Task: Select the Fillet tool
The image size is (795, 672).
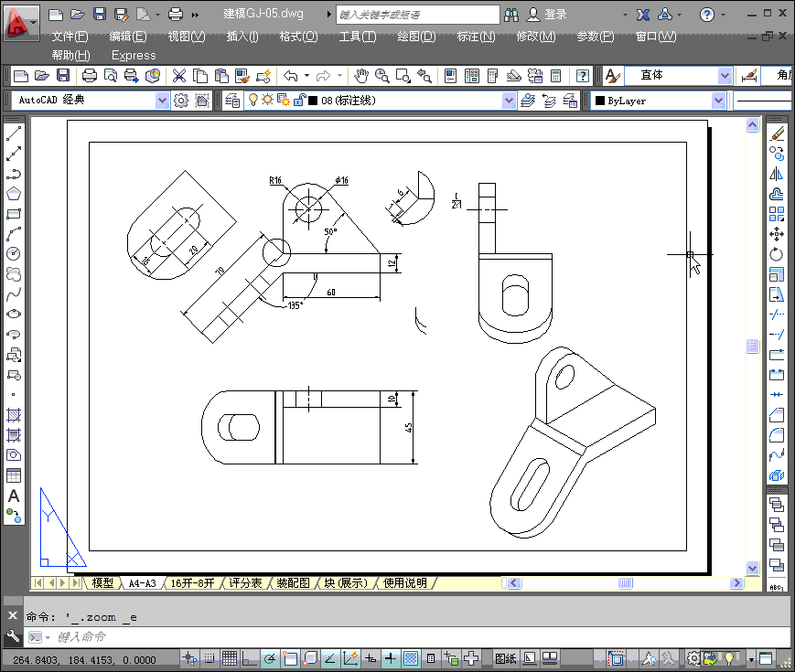Action: tap(776, 435)
